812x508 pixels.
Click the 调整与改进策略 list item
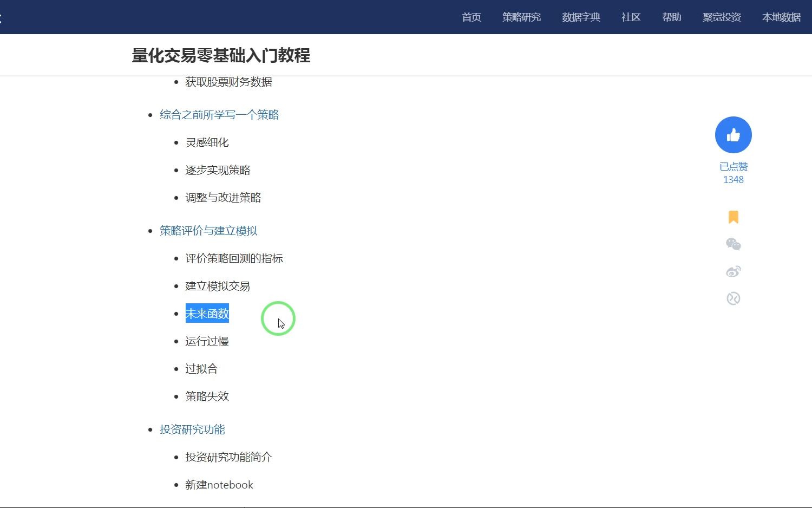click(x=223, y=198)
